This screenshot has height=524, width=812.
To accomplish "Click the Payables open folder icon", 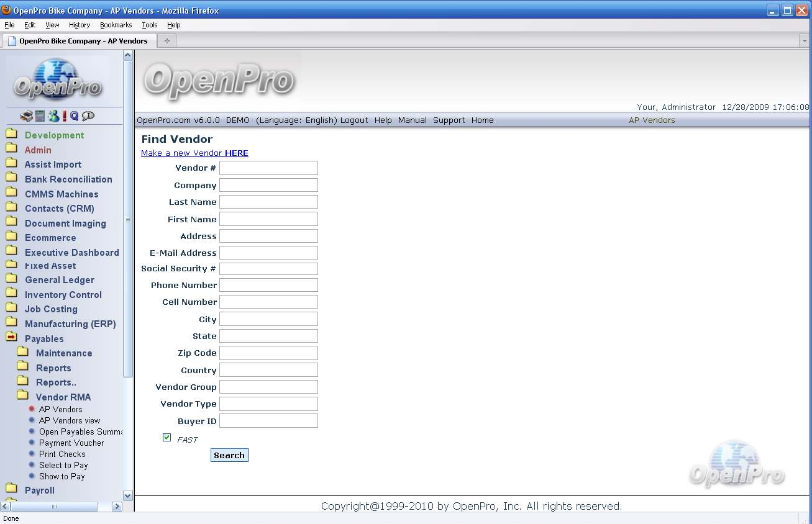I will point(11,338).
